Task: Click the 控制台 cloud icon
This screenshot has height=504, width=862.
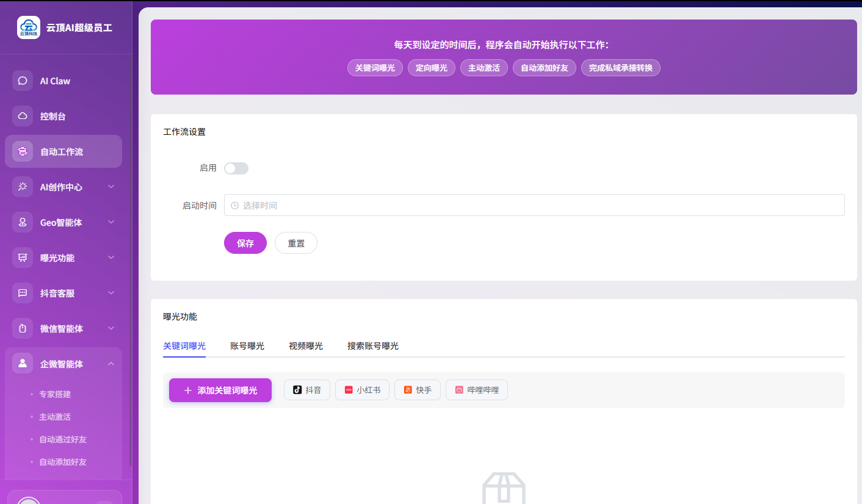Action: 23,116
